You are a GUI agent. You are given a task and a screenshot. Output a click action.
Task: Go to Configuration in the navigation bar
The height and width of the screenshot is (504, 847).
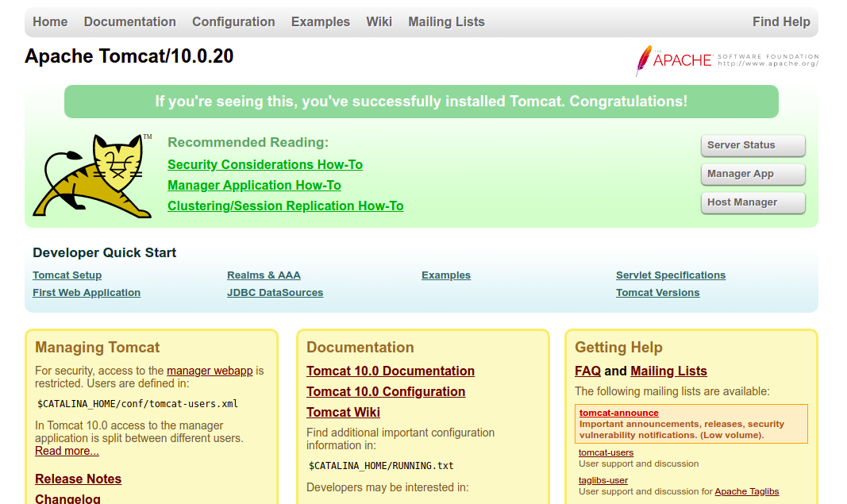(233, 21)
